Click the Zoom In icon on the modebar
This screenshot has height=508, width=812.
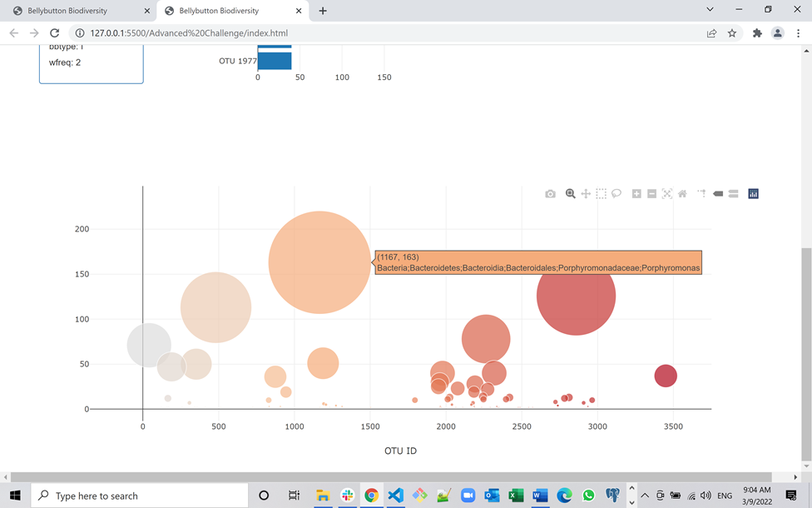tap(636, 193)
